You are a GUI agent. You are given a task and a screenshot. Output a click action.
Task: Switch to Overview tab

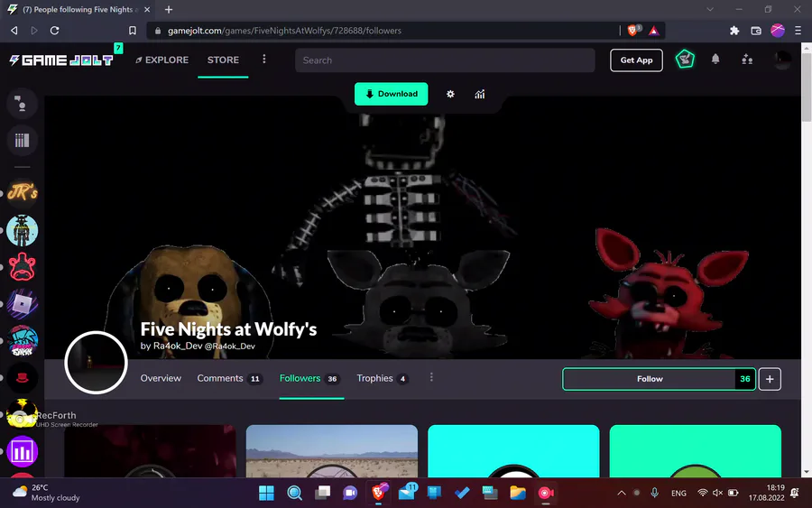tap(161, 379)
